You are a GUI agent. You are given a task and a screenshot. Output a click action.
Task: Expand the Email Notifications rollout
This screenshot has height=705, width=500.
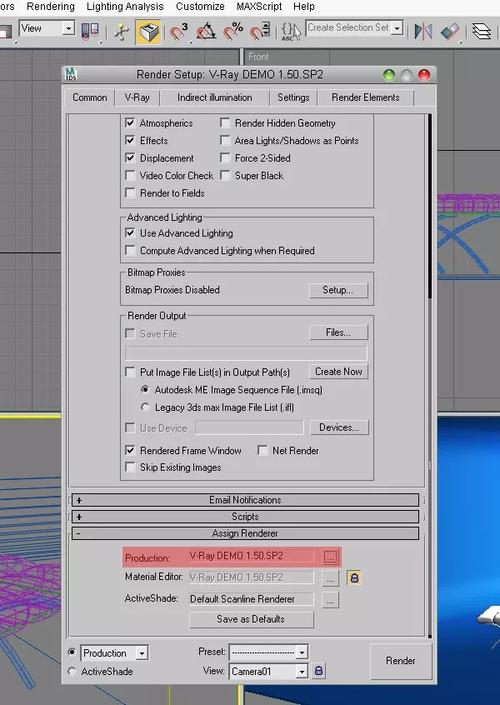coord(245,500)
